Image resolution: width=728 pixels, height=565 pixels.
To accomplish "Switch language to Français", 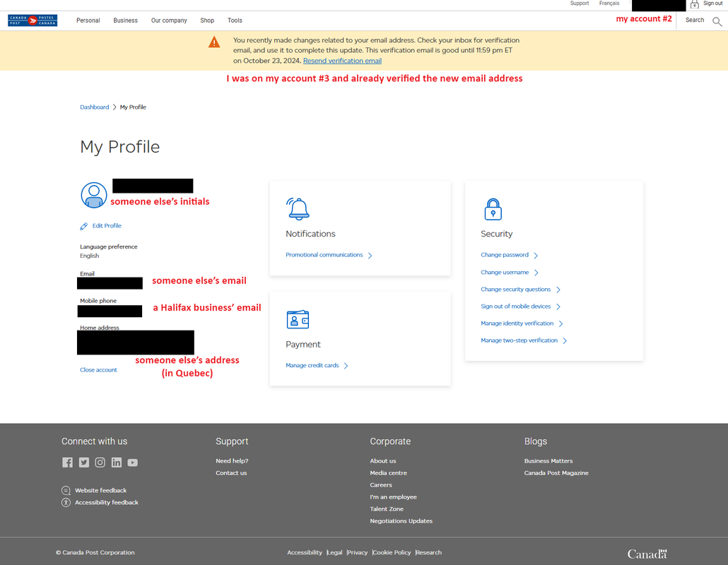I will (609, 4).
